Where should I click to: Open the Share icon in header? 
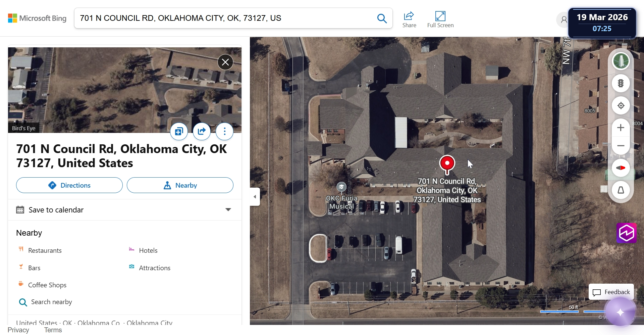pos(409,20)
